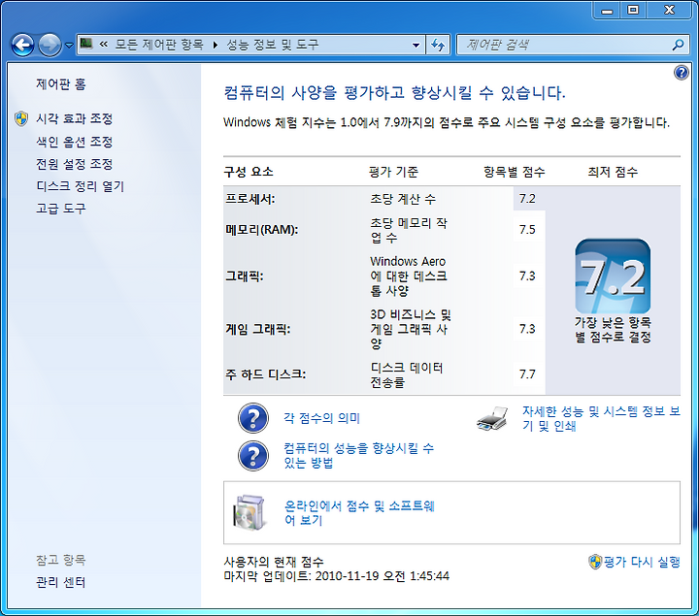Open 자세한 성능 및 시스템 정보 보기 link
699x616 pixels.
click(x=601, y=418)
